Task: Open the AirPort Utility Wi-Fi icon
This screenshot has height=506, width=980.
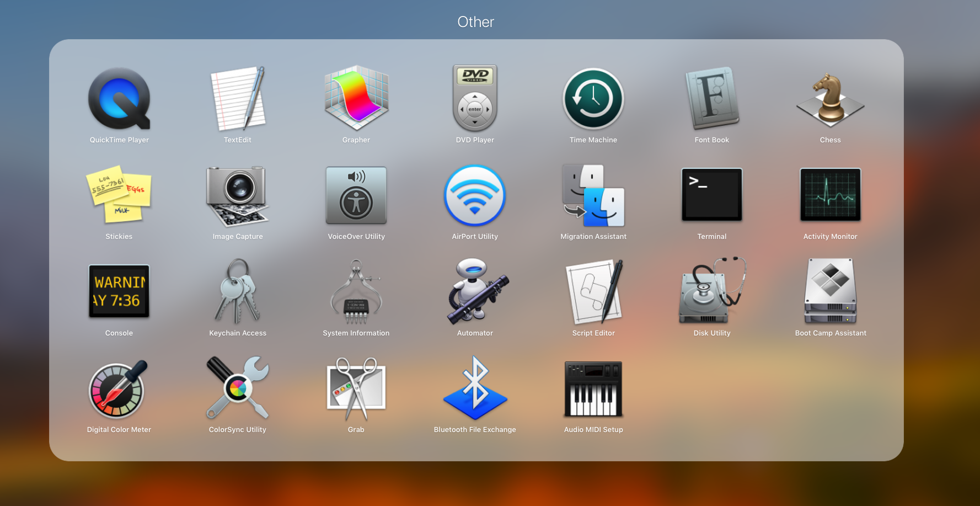Action: (x=475, y=195)
